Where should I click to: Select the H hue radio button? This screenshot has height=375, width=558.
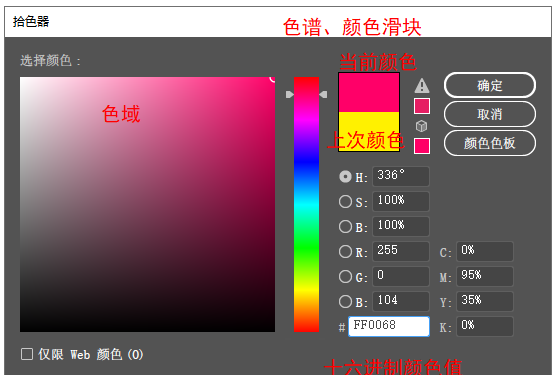(345, 176)
